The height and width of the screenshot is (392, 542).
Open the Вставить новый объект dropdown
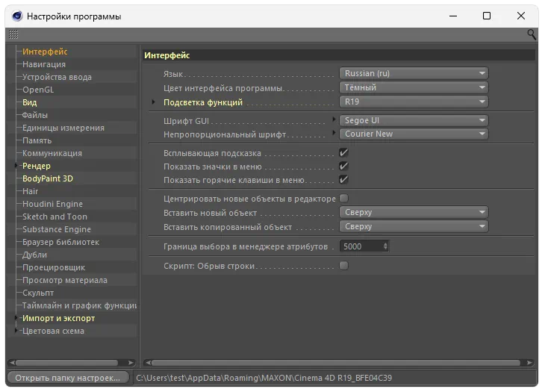414,212
